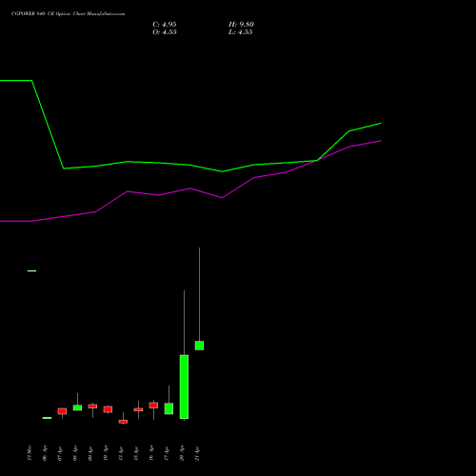Click the CGPOWER 840 CE Options chart title

click(x=69, y=14)
